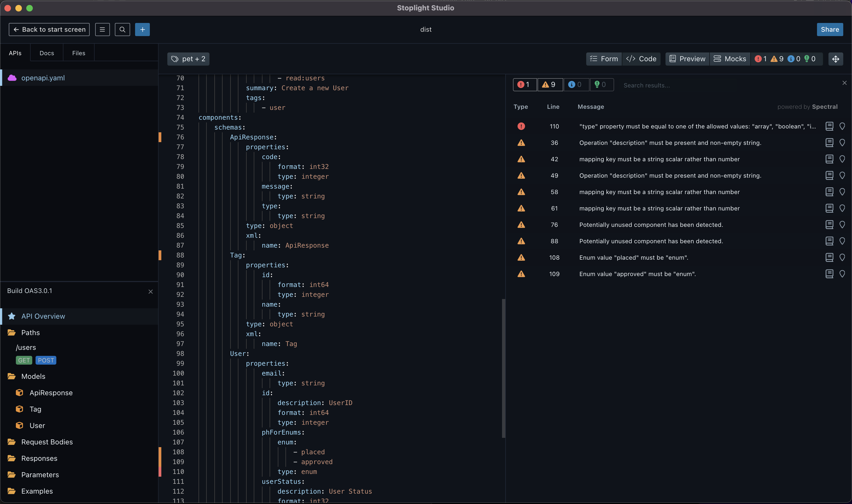The image size is (852, 504).
Task: Click the hamburger menu icon in top toolbar
Action: point(102,30)
